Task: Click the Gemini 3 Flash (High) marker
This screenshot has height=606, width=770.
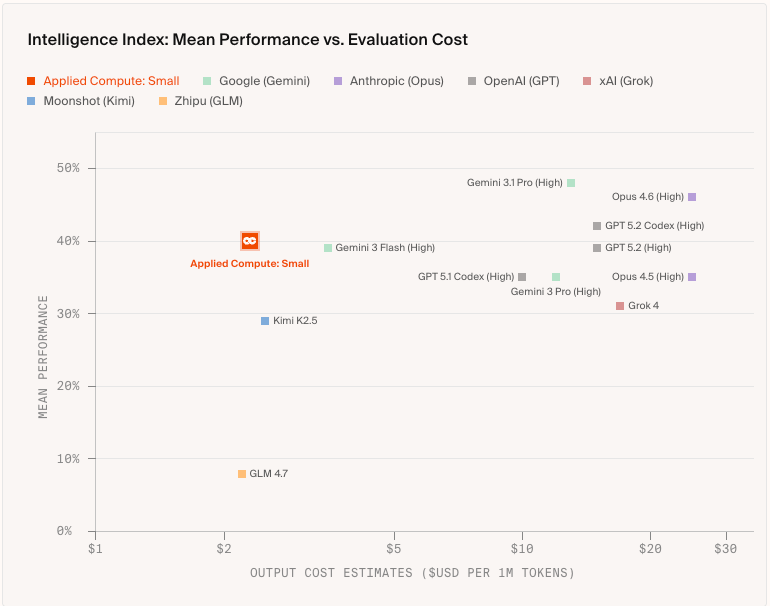Action: coord(328,248)
